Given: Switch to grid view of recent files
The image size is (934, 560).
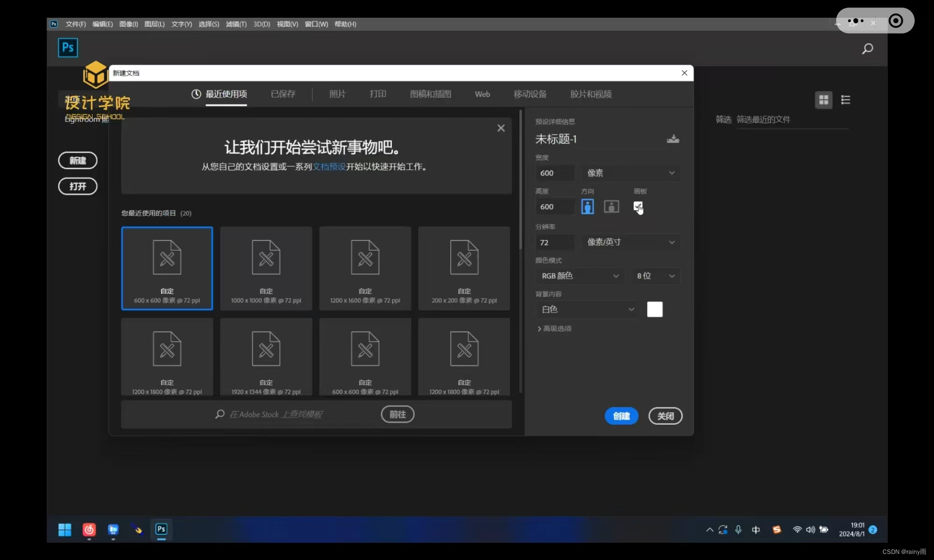Looking at the screenshot, I should tap(823, 100).
